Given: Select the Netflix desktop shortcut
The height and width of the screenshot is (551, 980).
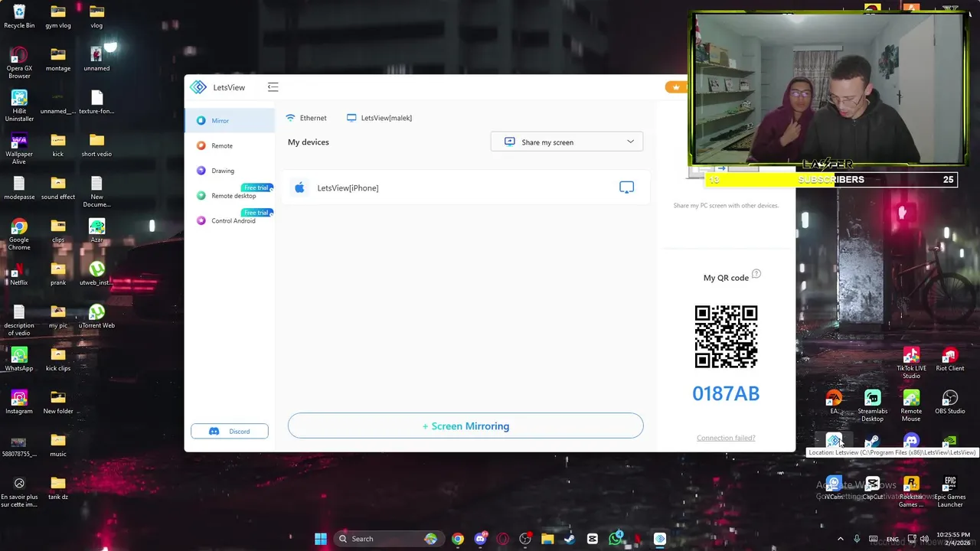Looking at the screenshot, I should click(x=19, y=274).
